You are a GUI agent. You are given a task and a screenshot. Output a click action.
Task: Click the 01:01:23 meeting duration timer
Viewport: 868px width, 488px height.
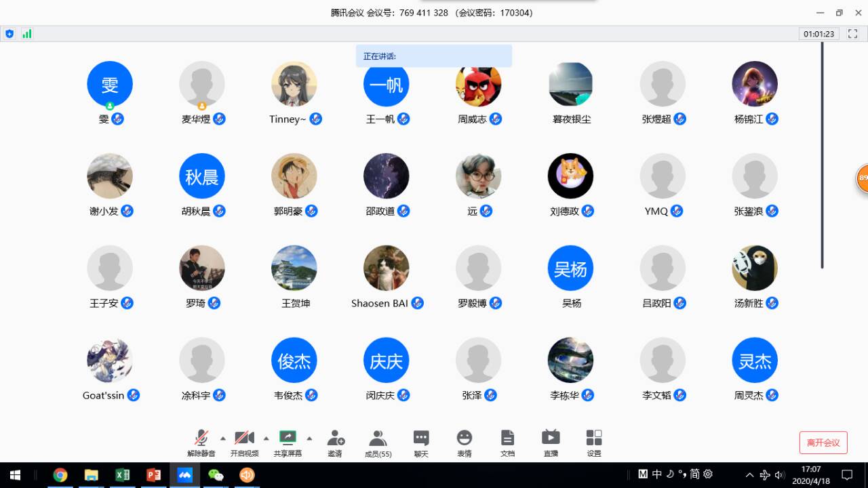(819, 34)
